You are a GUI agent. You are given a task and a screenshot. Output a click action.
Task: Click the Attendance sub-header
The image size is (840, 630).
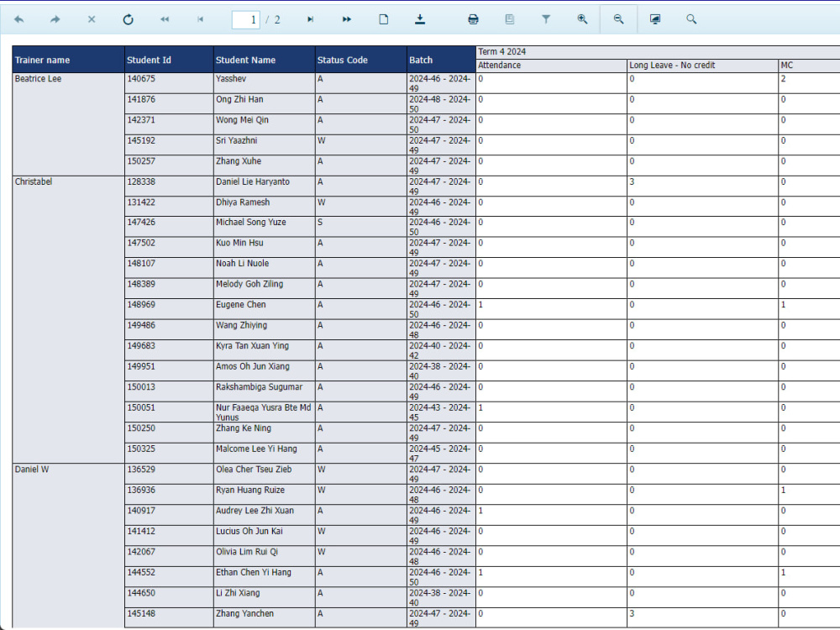551,66
